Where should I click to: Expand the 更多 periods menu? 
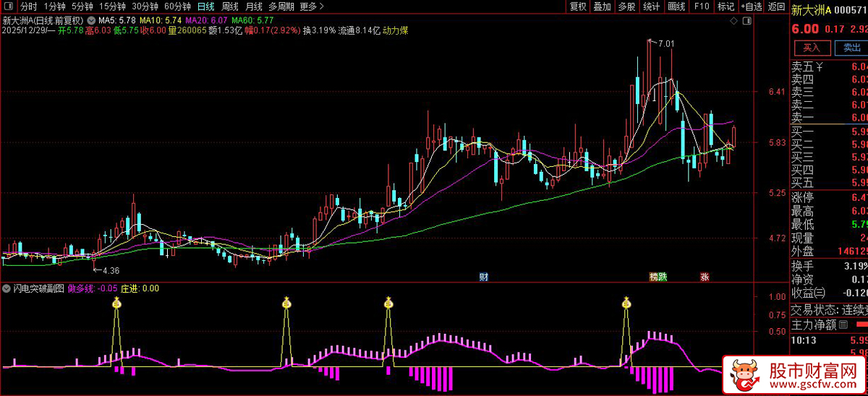310,7
